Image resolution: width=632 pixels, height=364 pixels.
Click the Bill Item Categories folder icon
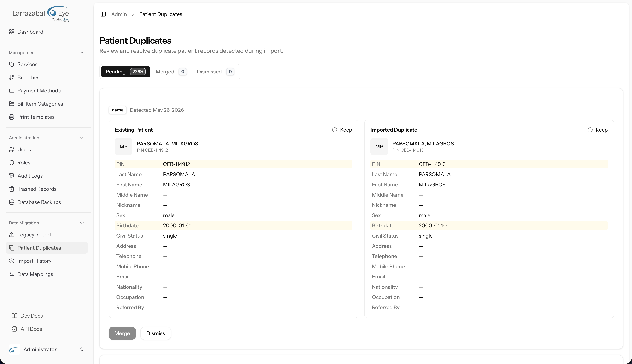click(x=12, y=104)
